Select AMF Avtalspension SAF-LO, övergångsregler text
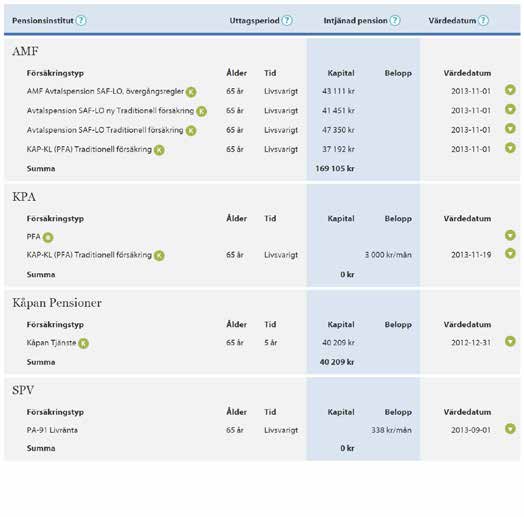Image resolution: width=524 pixels, height=517 pixels. (x=105, y=91)
